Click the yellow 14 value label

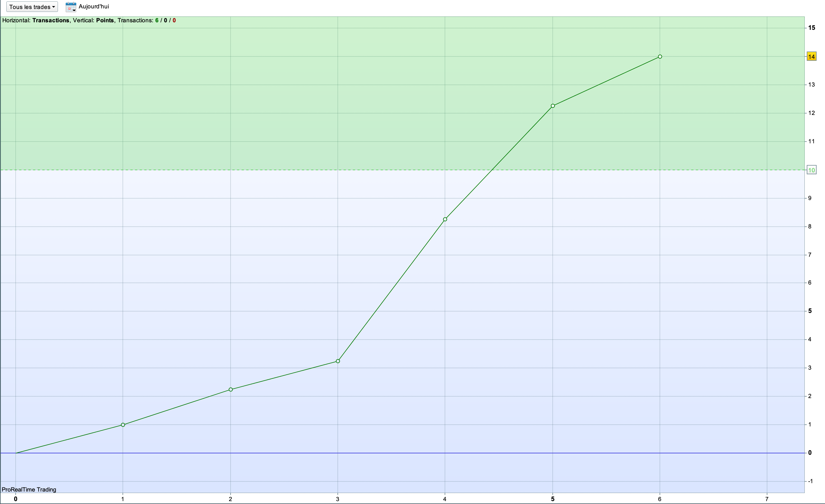[x=811, y=56]
